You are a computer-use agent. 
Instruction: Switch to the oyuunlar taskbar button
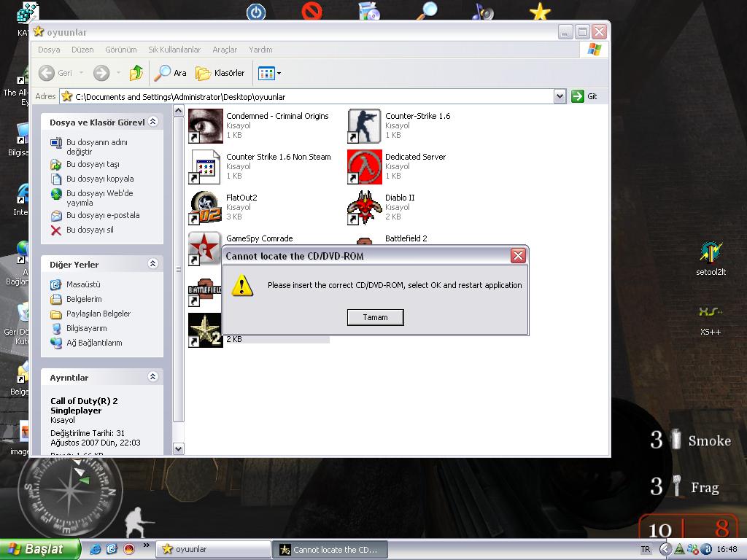click(x=213, y=550)
